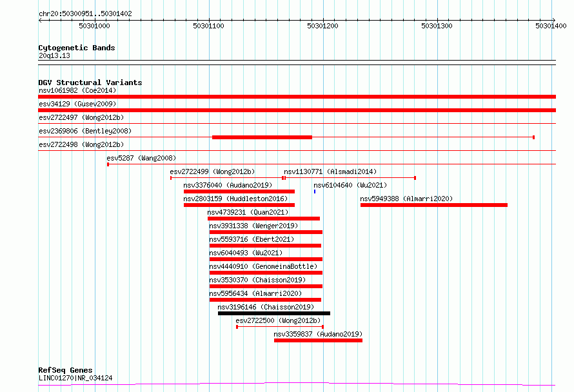
Task: Click the 50301300 ruler tick label
Action: click(x=437, y=26)
